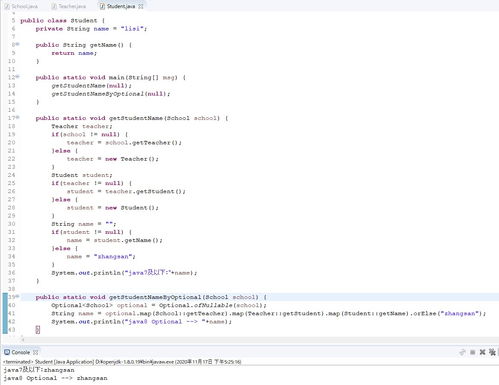499x385 pixels.
Task: Click the Java file icon on Student.java tab
Action: 102,6
